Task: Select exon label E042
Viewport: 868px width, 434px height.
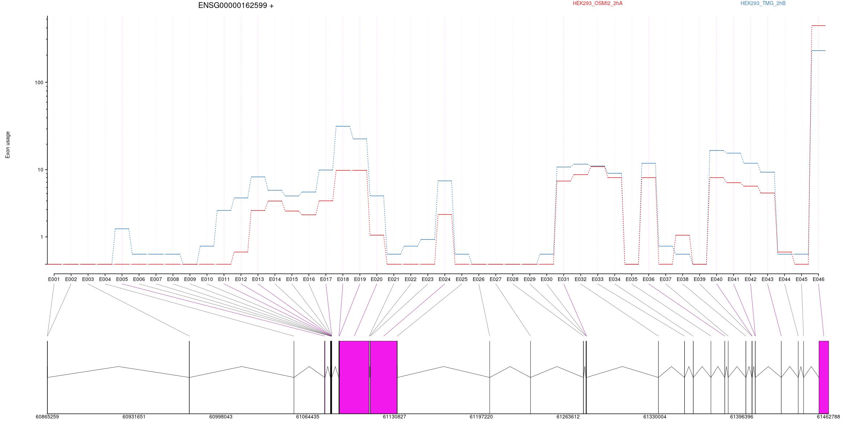Action: tap(750, 279)
